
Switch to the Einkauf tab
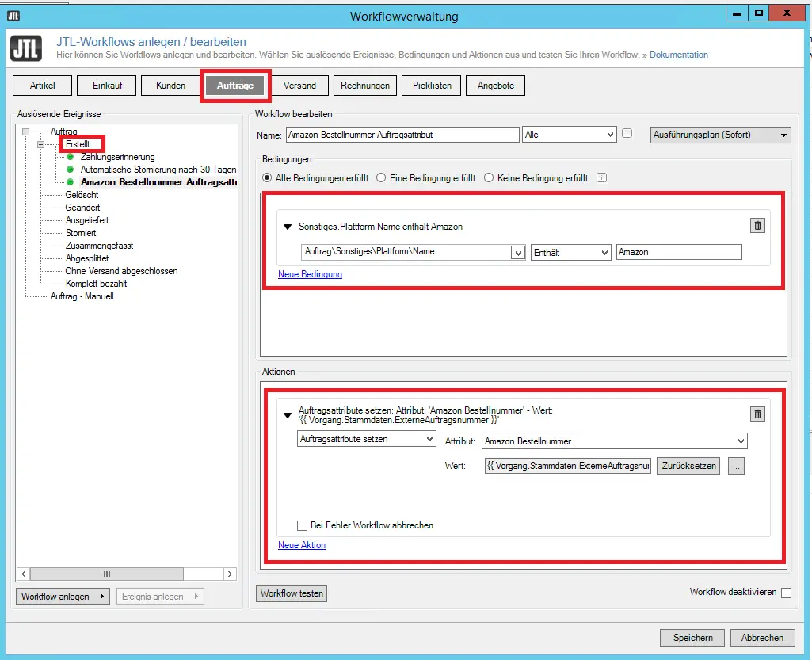tap(107, 86)
